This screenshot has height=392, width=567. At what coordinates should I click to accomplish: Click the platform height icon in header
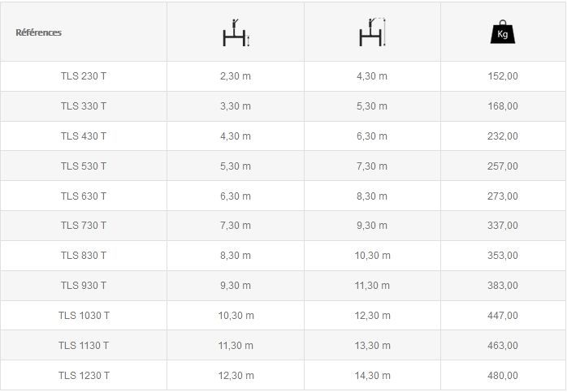[x=236, y=32]
